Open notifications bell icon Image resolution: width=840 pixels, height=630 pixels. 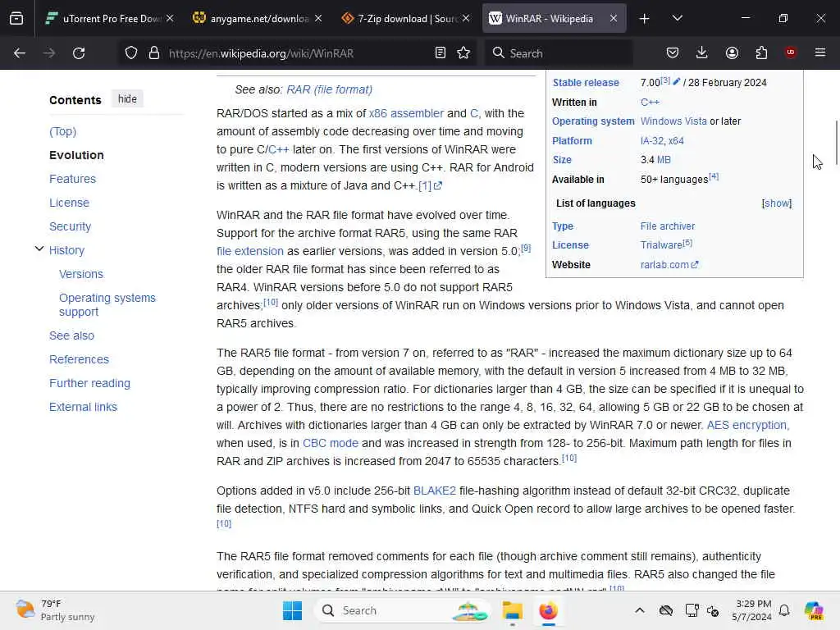click(784, 610)
